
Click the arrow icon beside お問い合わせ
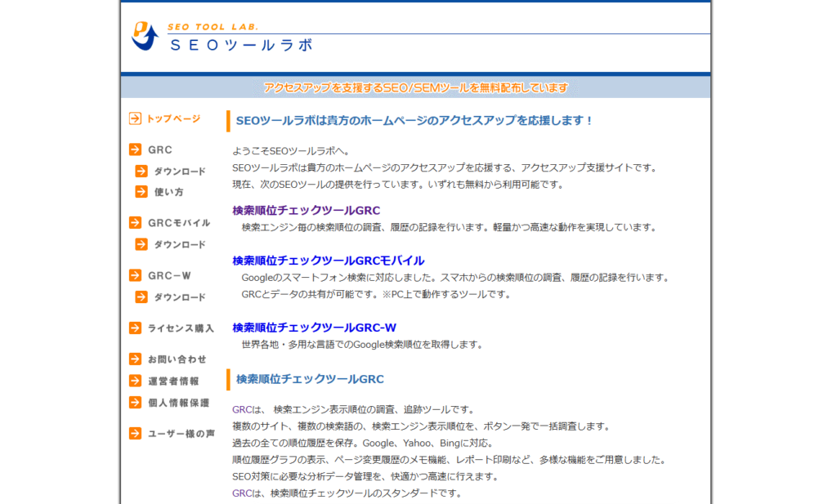(135, 359)
